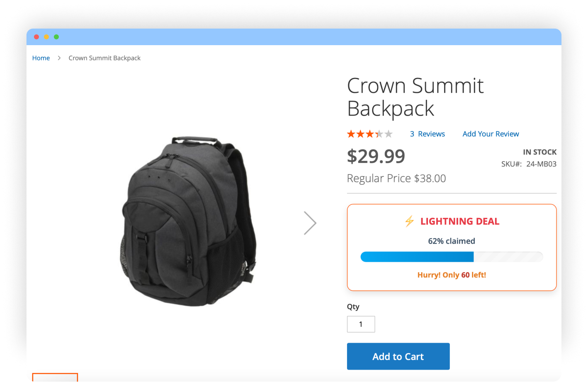
Task: Open the Add Your Review link
Action: (491, 134)
